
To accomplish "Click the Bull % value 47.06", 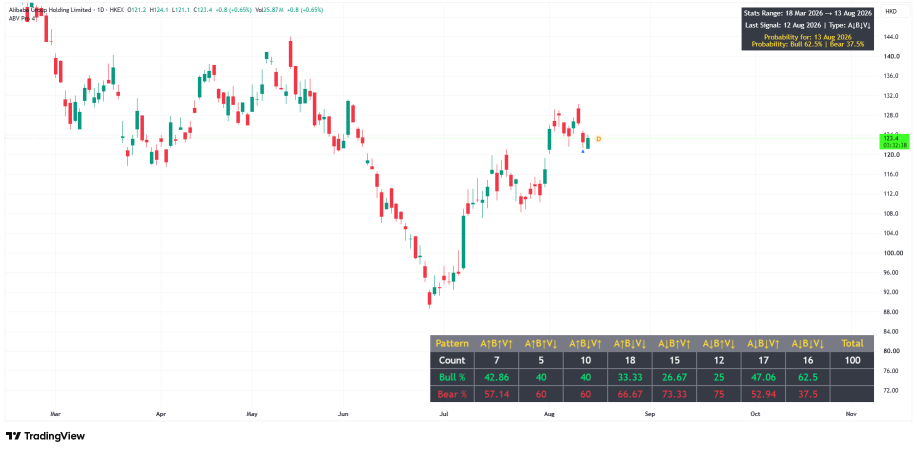I will pos(763,377).
